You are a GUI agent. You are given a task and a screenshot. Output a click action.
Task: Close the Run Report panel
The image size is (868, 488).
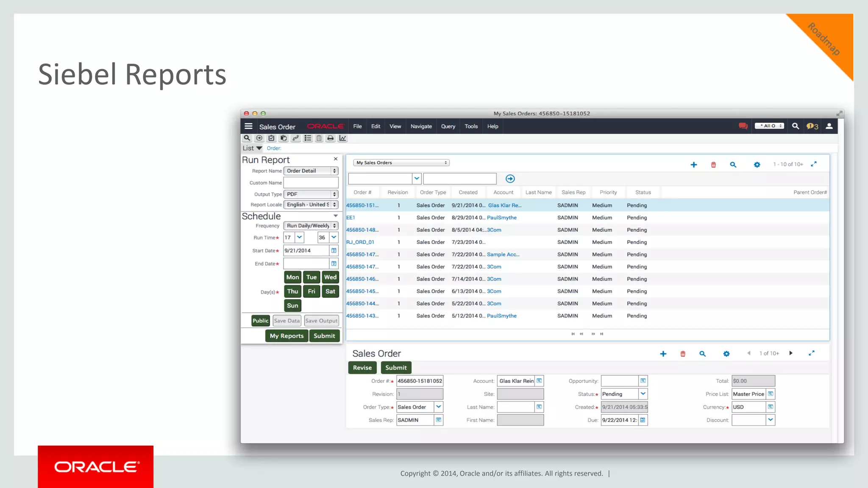(x=336, y=159)
